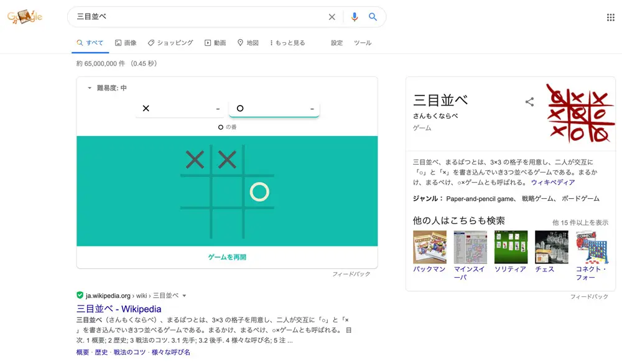Select the O player score card
This screenshot has width=622, height=364.
point(274,109)
